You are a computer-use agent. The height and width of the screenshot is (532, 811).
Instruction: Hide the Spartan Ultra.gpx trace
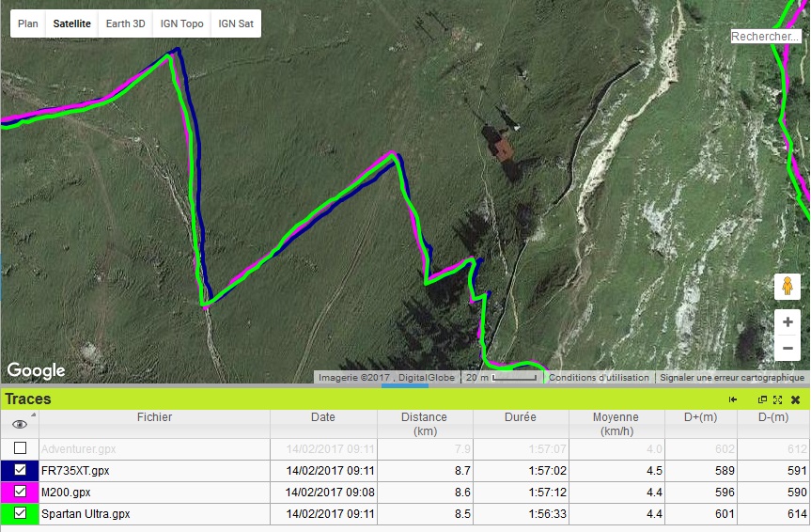coord(20,514)
